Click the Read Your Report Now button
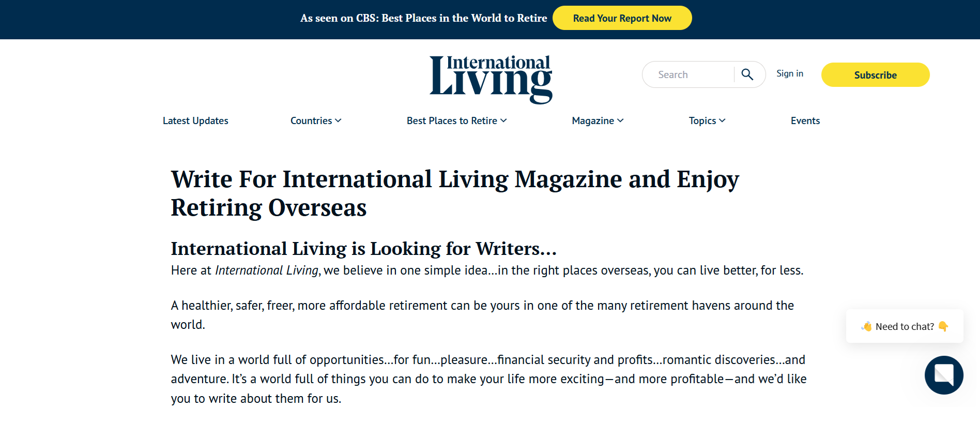Viewport: 980px width, 423px height. tap(622, 18)
